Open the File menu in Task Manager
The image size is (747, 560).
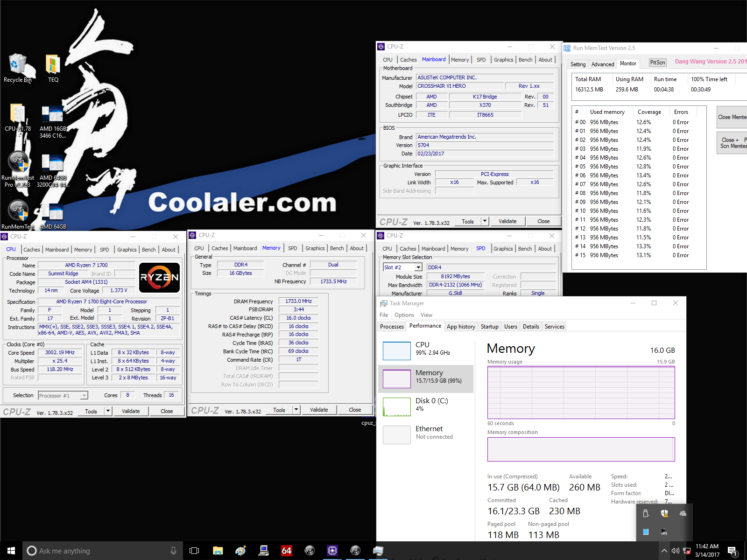pyautogui.click(x=384, y=315)
